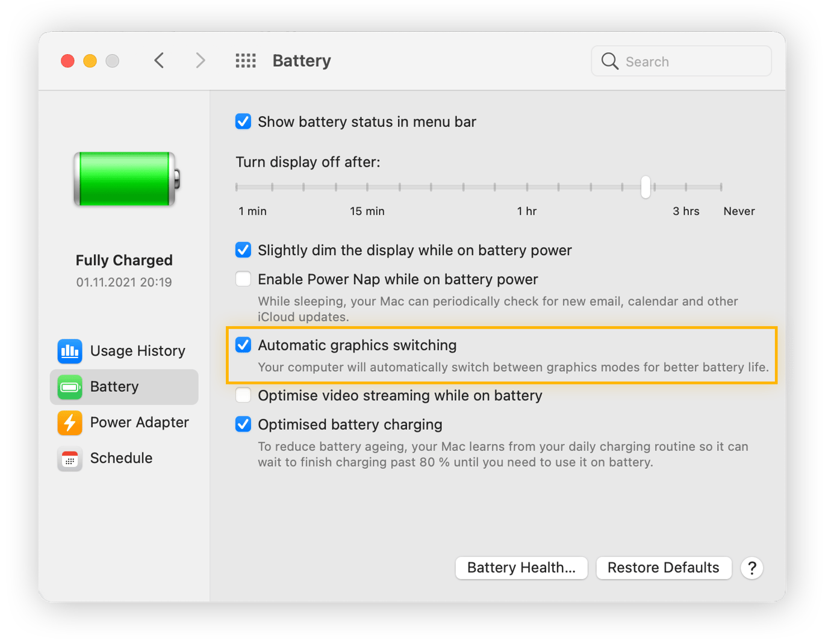Click the green Battery icon in the sidebar
Screen dimensions: 828x644
coord(69,387)
